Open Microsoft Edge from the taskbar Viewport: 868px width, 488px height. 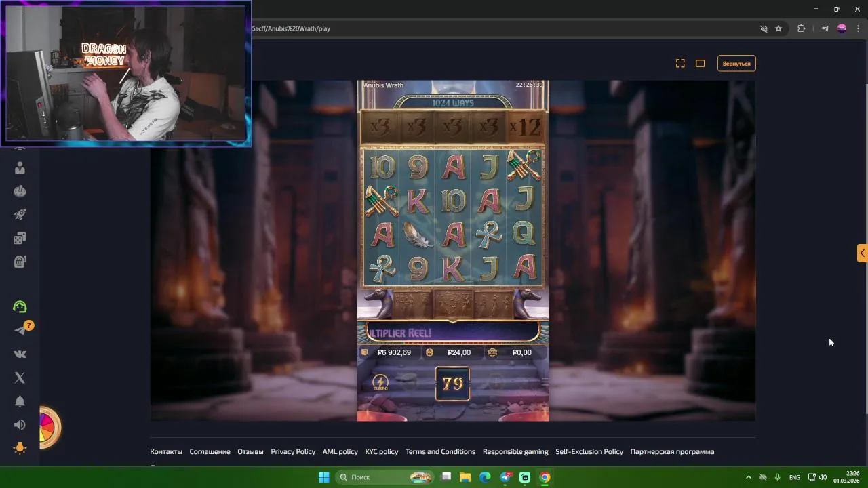pyautogui.click(x=485, y=477)
